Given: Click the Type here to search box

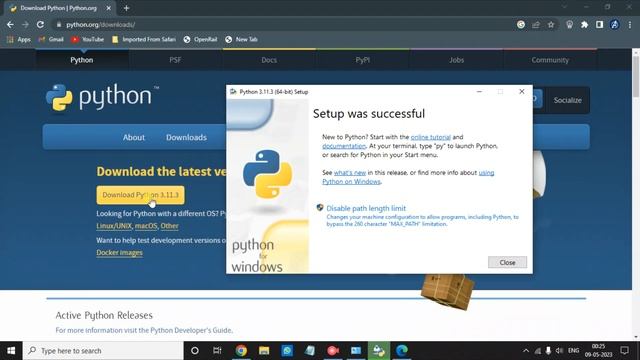Looking at the screenshot, I should click(103, 351).
